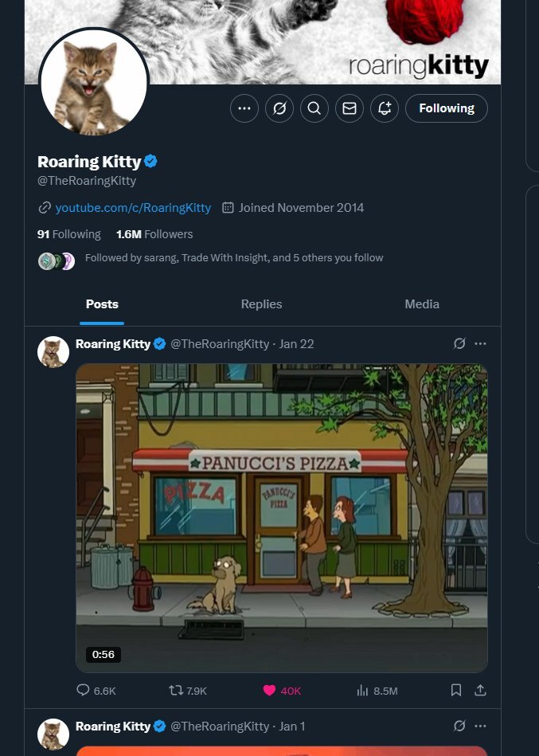This screenshot has height=756, width=539.
Task: View the 8.5M analytics of the post
Action: point(377,691)
